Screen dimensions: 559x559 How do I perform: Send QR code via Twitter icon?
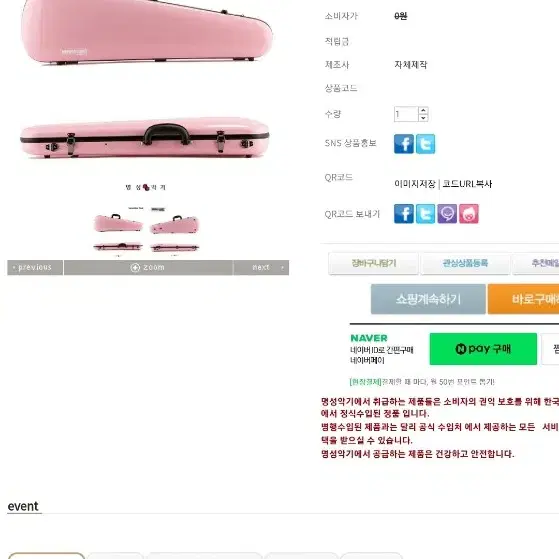click(x=425, y=214)
